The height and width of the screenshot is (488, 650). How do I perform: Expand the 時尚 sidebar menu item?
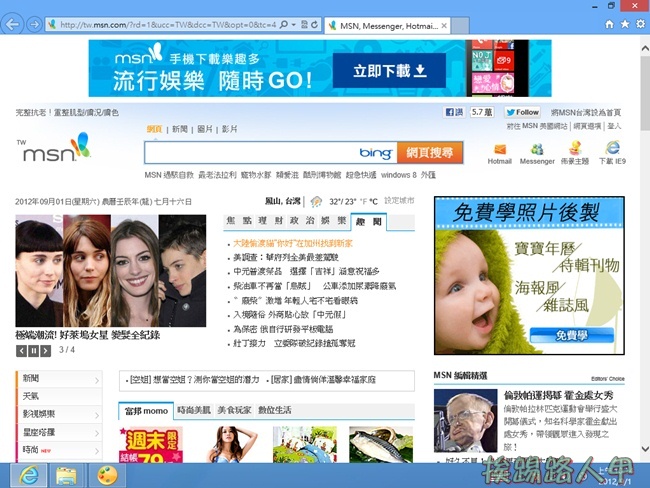(x=59, y=450)
